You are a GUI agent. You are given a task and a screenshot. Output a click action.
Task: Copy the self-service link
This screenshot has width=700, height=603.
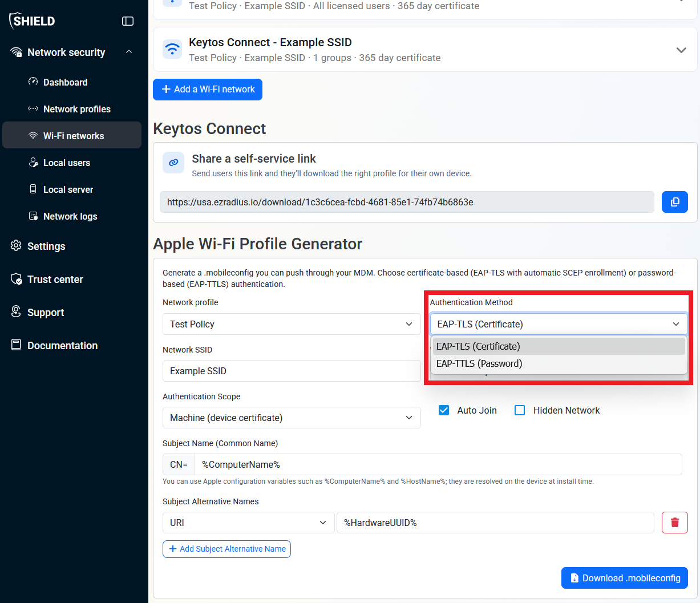[675, 202]
